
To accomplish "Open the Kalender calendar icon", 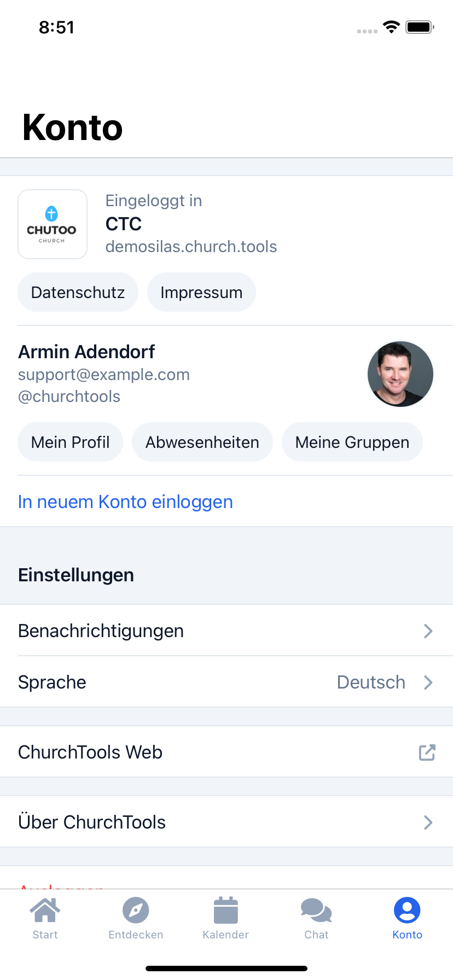I will point(226,911).
